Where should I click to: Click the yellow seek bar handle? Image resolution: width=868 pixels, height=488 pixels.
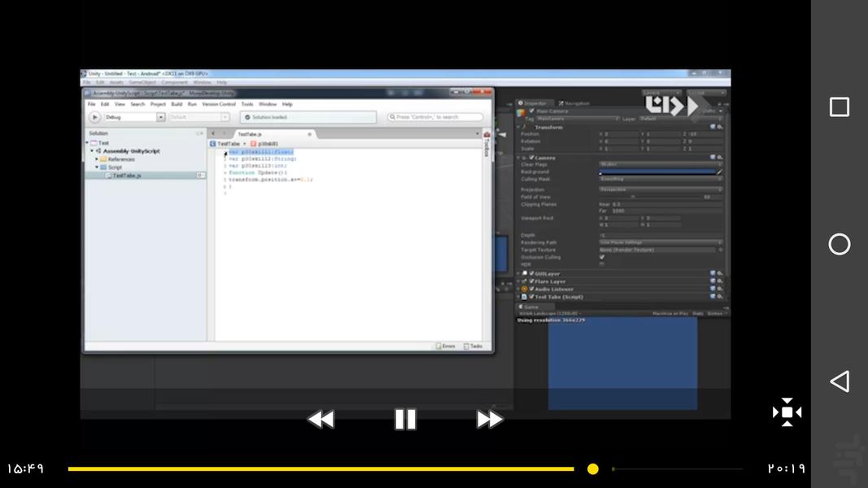(x=593, y=468)
